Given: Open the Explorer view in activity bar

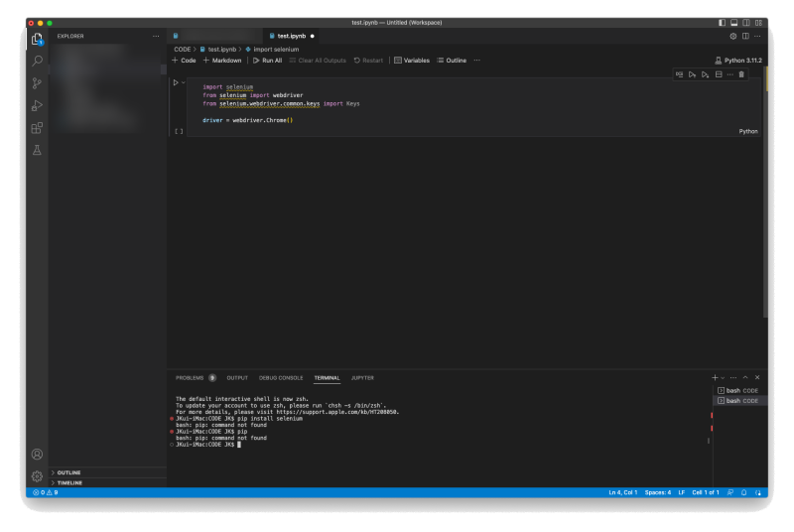Looking at the screenshot, I should point(37,39).
